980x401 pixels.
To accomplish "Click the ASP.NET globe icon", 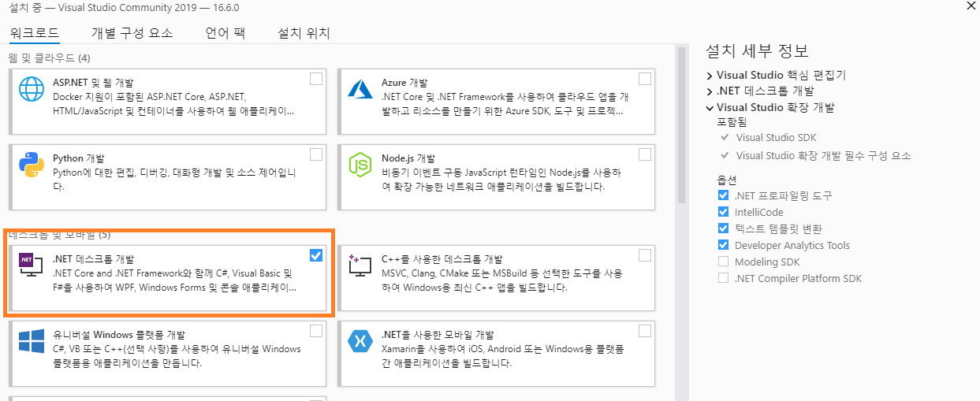I will click(32, 90).
